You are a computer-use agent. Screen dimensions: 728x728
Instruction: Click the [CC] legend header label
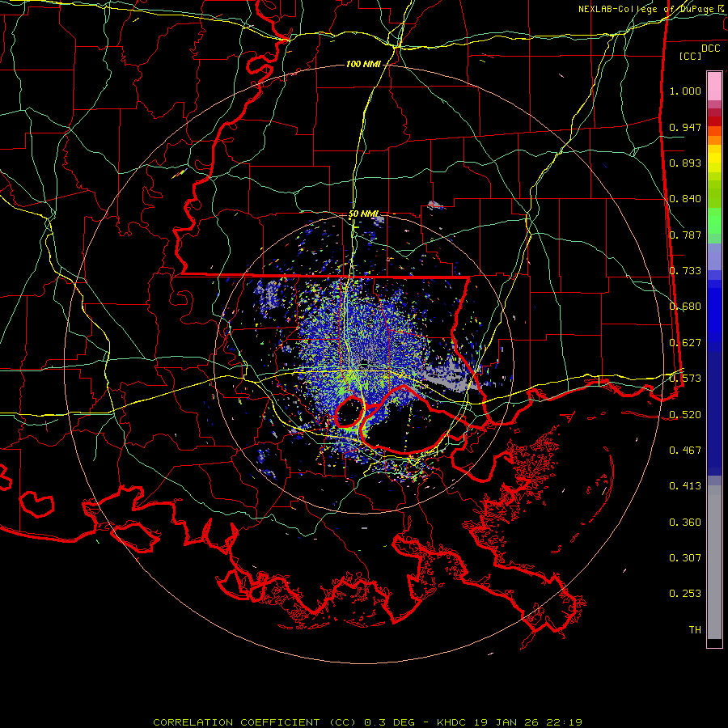pos(691,56)
